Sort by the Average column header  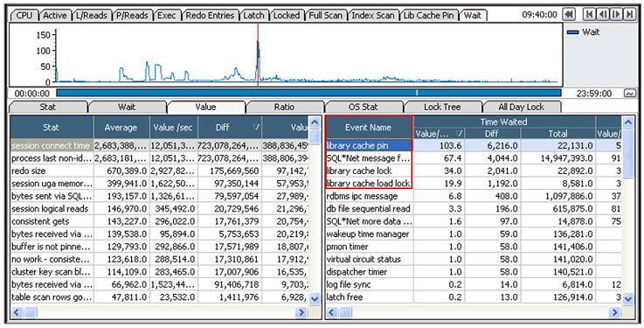click(x=121, y=128)
